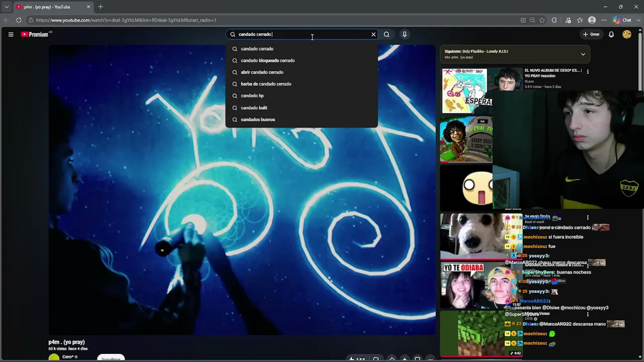The width and height of the screenshot is (644, 362).
Task: Choose suggestion 'candado hp'
Action: [301, 96]
